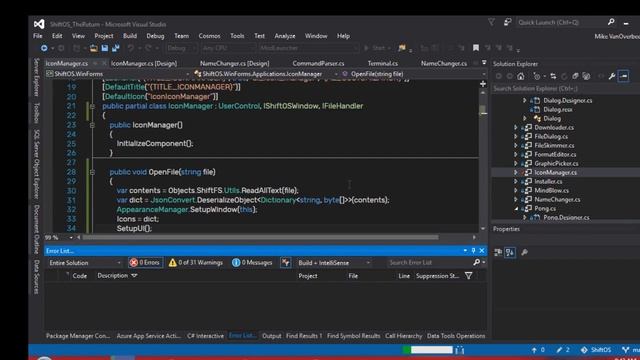Expand the Downloader.cs node
The width and height of the screenshot is (640, 360).
pyautogui.click(x=516, y=127)
